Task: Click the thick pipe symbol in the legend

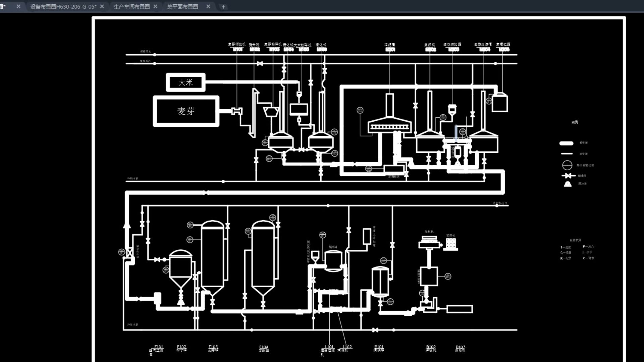Action: click(x=567, y=143)
